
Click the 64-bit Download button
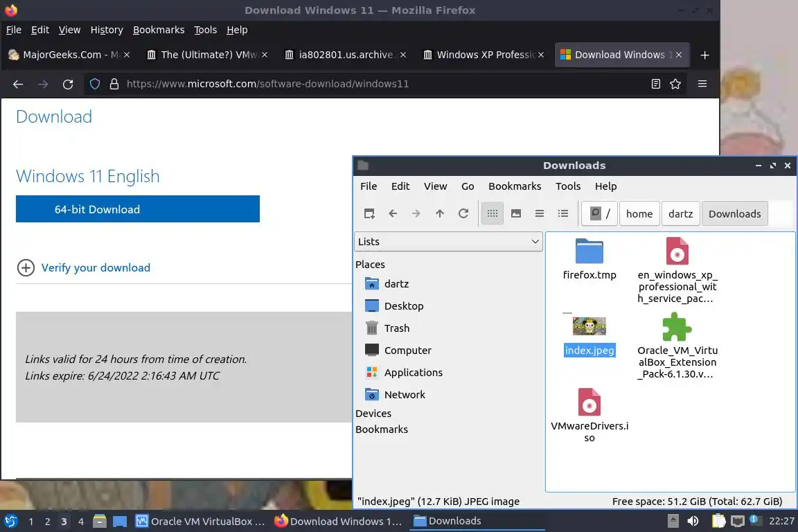pos(137,209)
